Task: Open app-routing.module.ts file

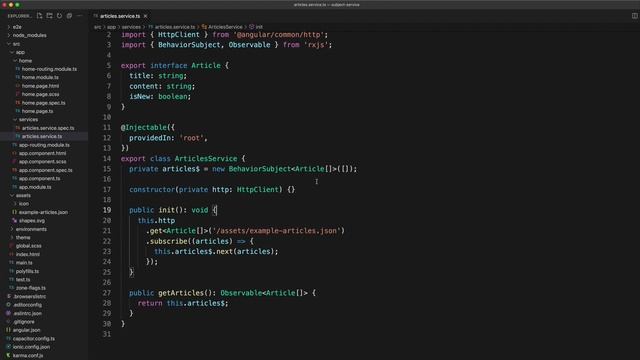Action: click(x=44, y=145)
